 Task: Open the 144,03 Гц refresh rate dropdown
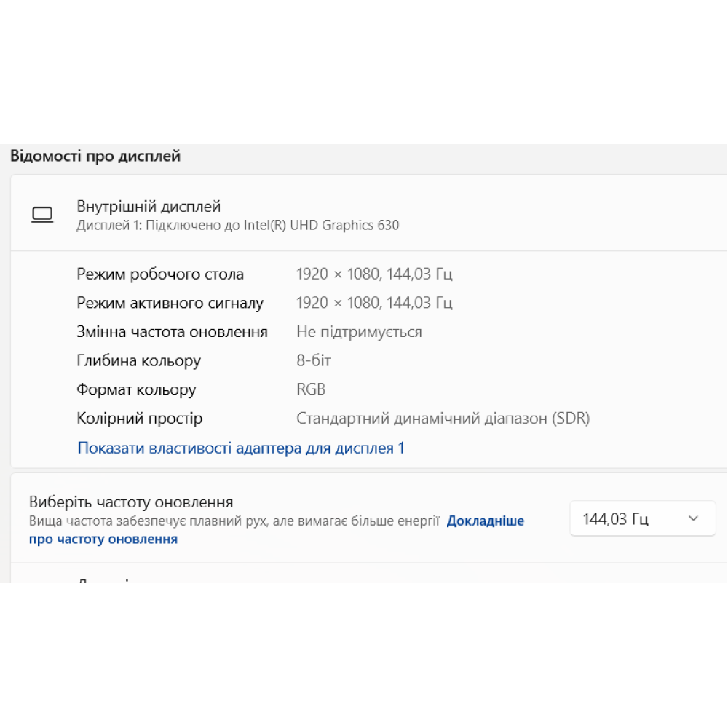pyautogui.click(x=641, y=518)
